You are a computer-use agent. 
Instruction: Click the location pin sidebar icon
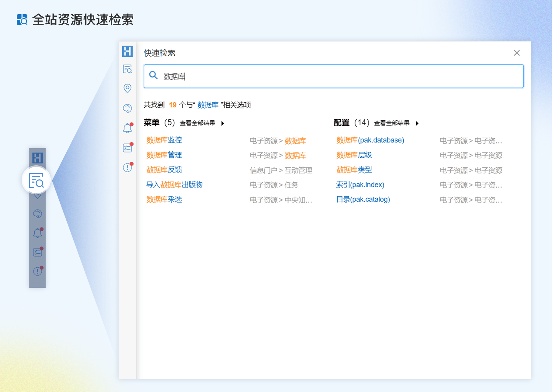[x=127, y=88]
